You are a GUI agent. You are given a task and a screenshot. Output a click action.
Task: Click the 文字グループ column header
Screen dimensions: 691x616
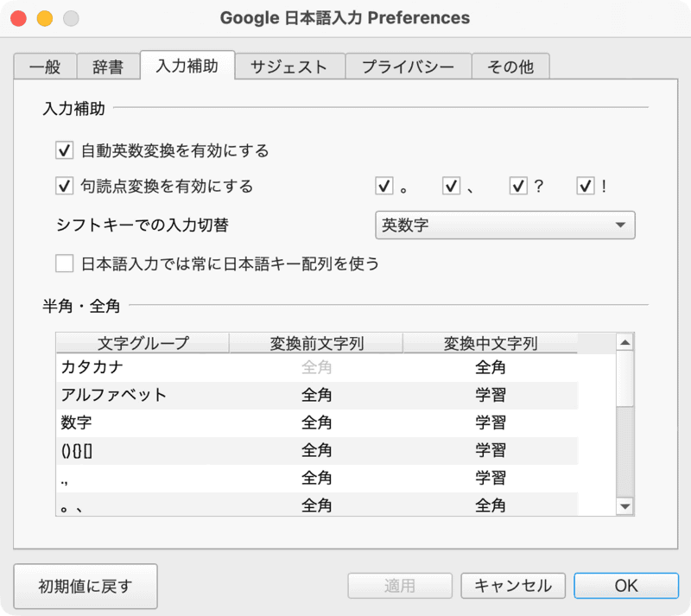[143, 343]
